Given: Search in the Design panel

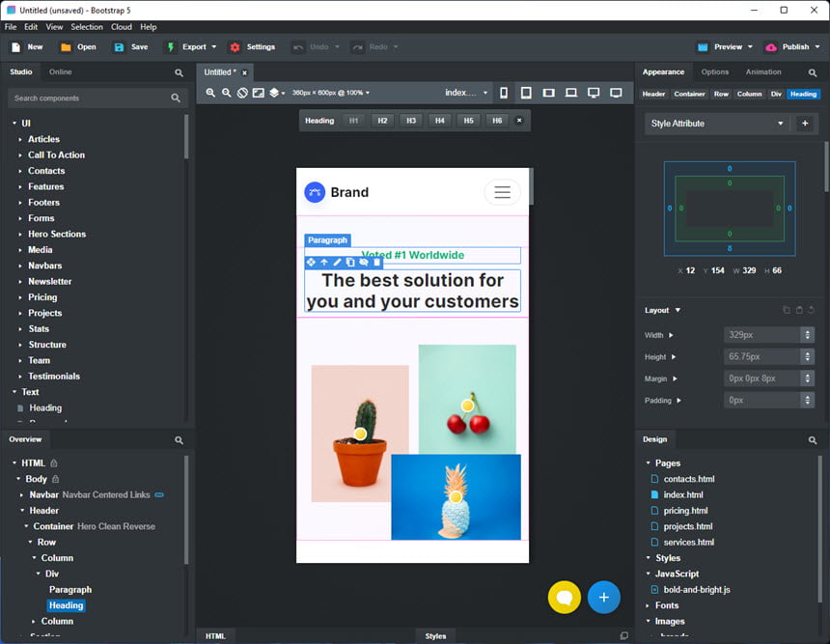Looking at the screenshot, I should point(813,440).
